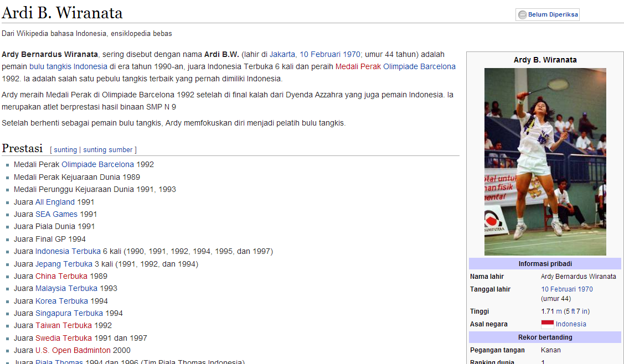Viewport: 624px width, 364px height.
Task: Open the Piala Thomas link
Action: pyautogui.click(x=59, y=361)
